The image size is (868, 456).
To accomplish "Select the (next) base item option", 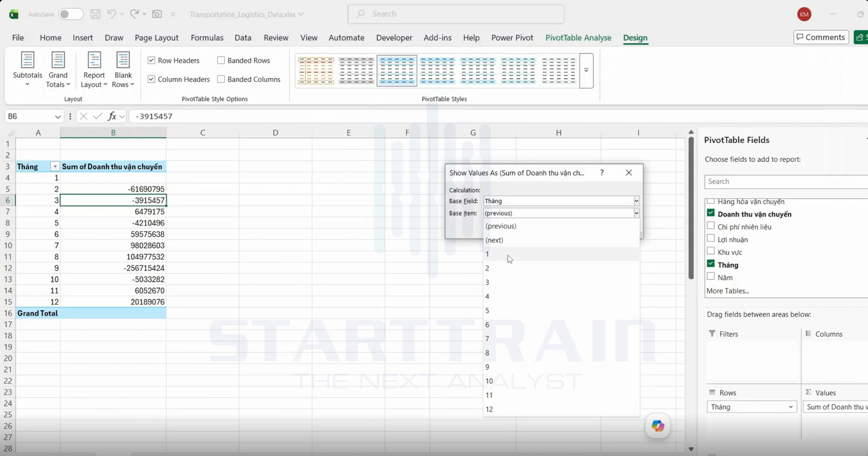I will [561, 240].
